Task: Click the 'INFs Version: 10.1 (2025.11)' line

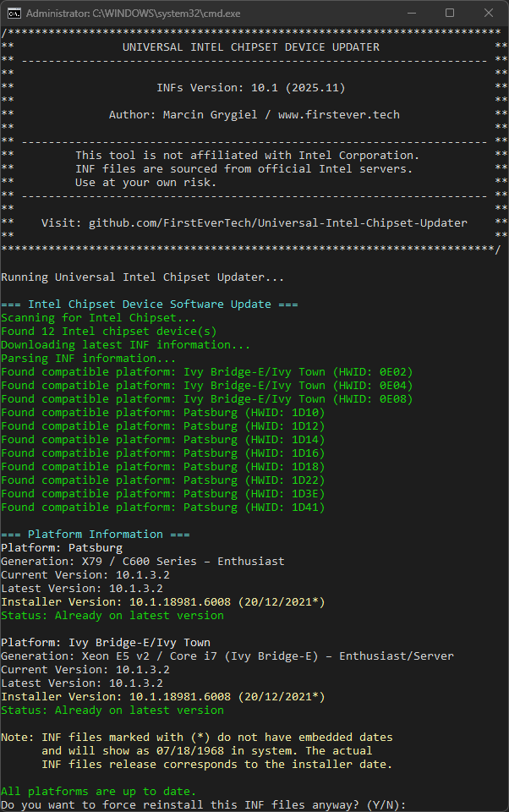Action: (x=251, y=87)
